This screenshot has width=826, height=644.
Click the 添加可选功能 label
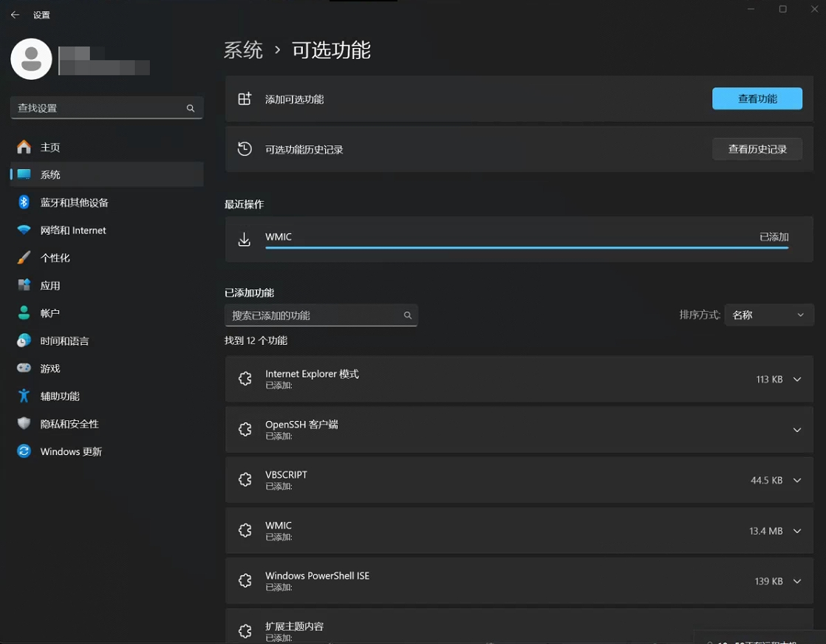[x=295, y=100]
